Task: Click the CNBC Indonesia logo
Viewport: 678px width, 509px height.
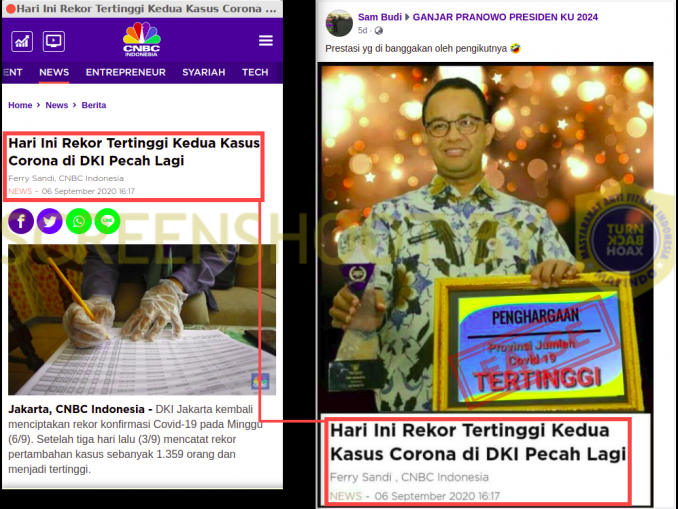Action: [141, 39]
